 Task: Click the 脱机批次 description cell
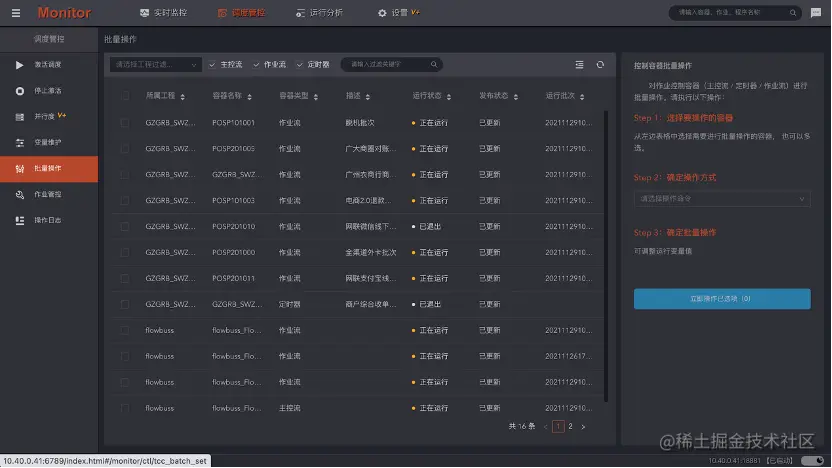(360, 123)
